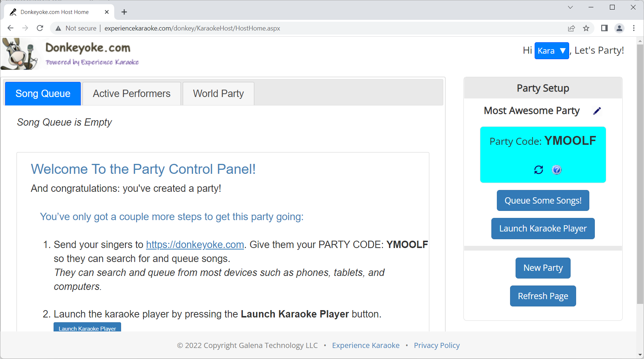Bookmark this page with the star icon

586,28
